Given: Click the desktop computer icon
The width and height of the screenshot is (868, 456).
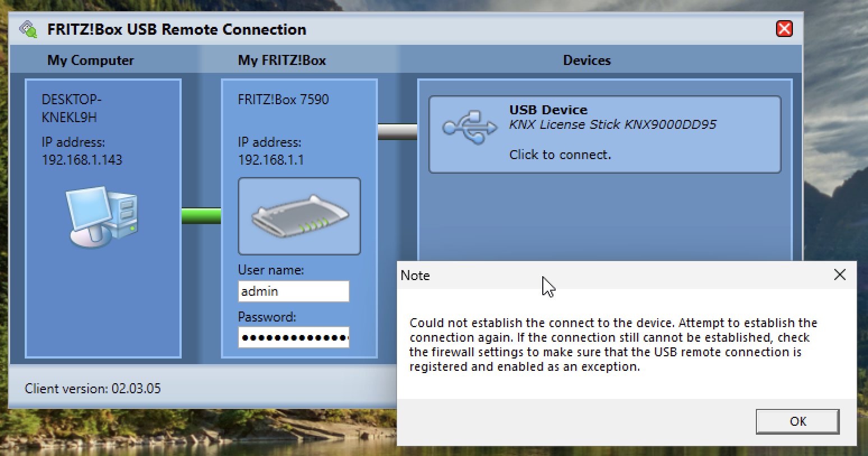Looking at the screenshot, I should pyautogui.click(x=102, y=217).
